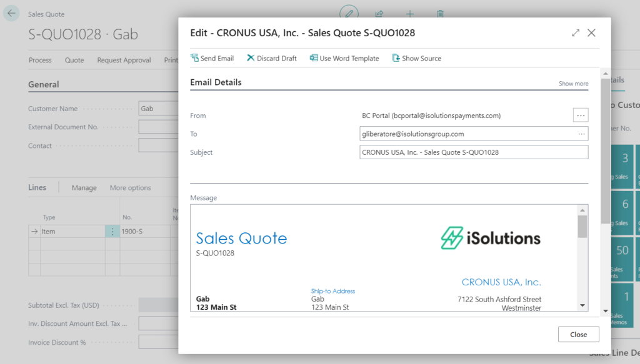Click the tile showing number 50
The width and height of the screenshot is (640, 364).
[x=622, y=259]
